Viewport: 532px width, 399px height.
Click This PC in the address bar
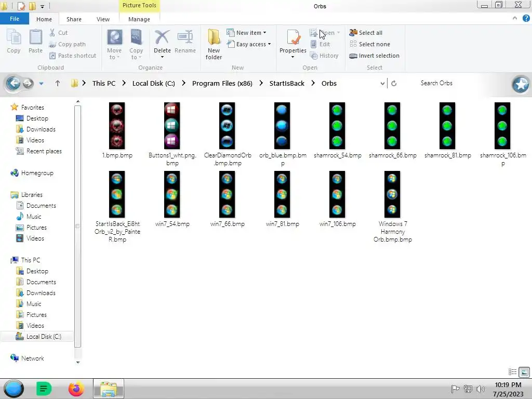click(104, 83)
